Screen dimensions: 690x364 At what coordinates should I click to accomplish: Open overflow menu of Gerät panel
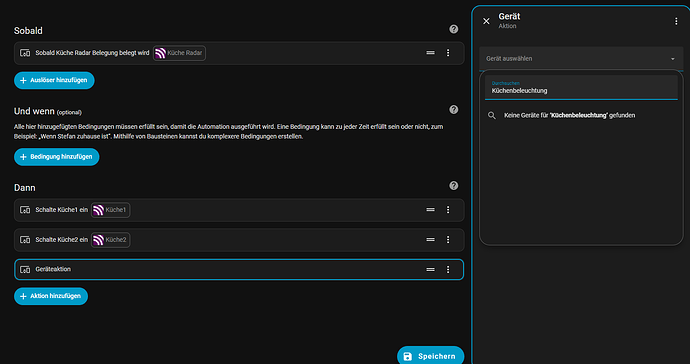(x=676, y=21)
